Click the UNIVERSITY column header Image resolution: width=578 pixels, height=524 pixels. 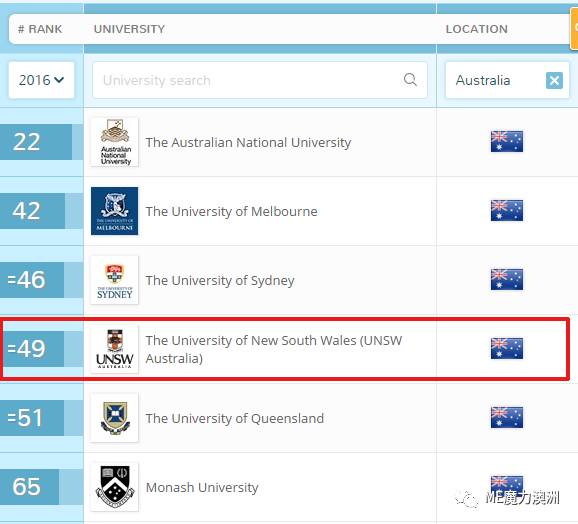(129, 29)
